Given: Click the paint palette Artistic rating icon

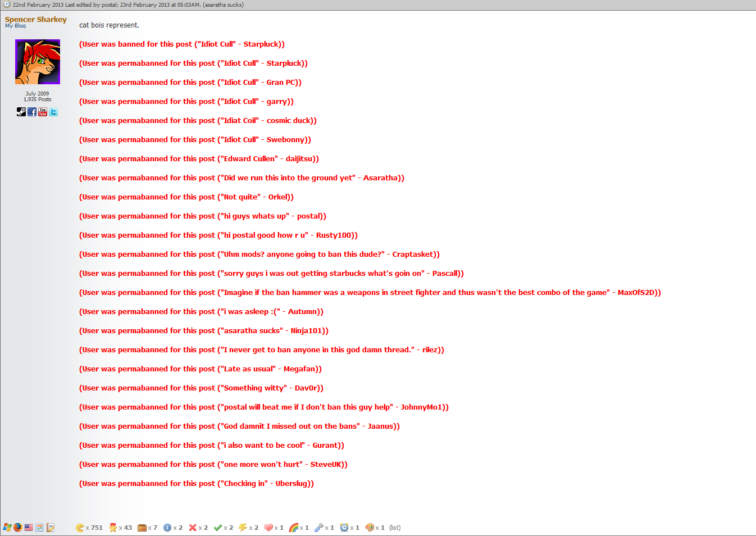Looking at the screenshot, I should pos(370,528).
